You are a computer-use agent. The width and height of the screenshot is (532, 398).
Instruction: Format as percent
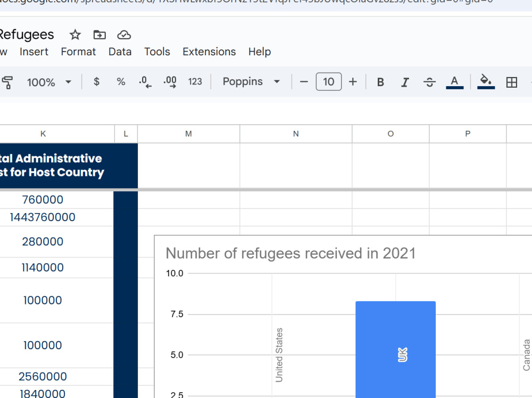(121, 82)
